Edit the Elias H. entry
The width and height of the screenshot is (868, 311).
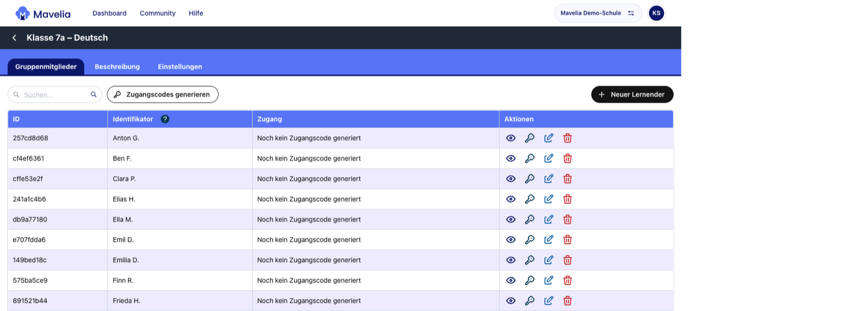tap(548, 199)
